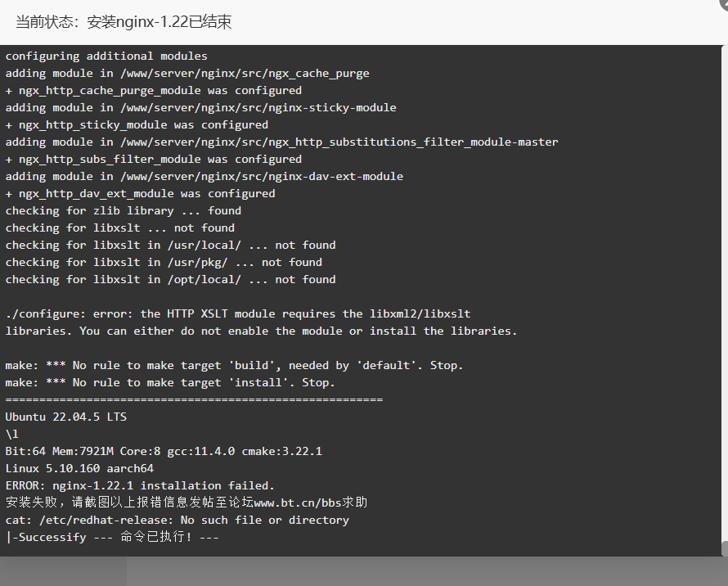Image resolution: width=728 pixels, height=586 pixels.
Task: Click the substitutions_filter_module-master path line
Action: 282,142
